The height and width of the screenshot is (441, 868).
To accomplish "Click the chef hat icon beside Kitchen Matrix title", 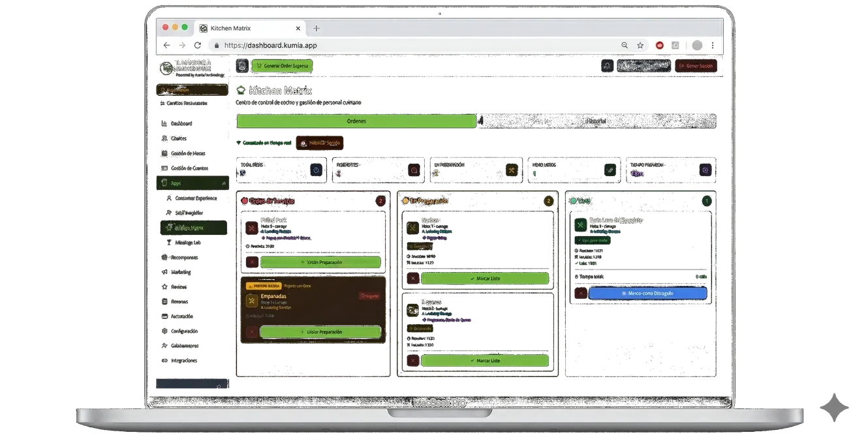I will pos(241,91).
